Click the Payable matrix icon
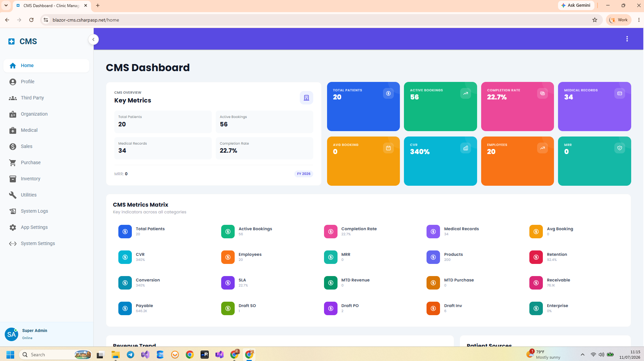 (125, 308)
